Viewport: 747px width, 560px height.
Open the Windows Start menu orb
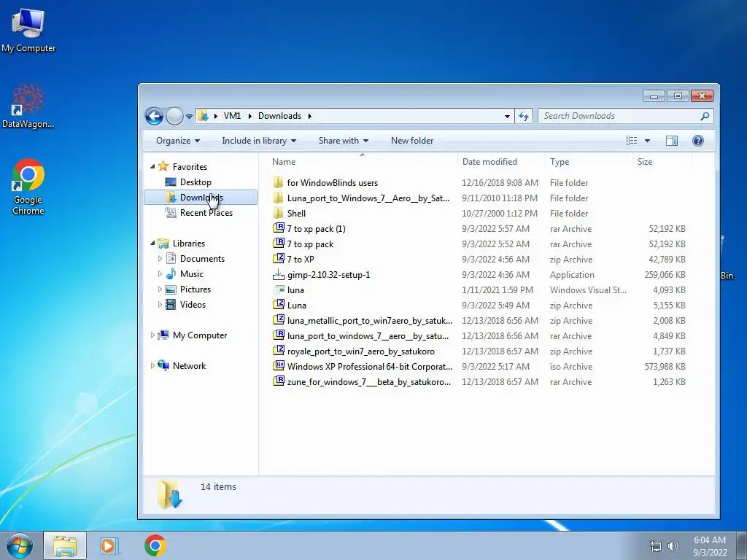pos(19,545)
